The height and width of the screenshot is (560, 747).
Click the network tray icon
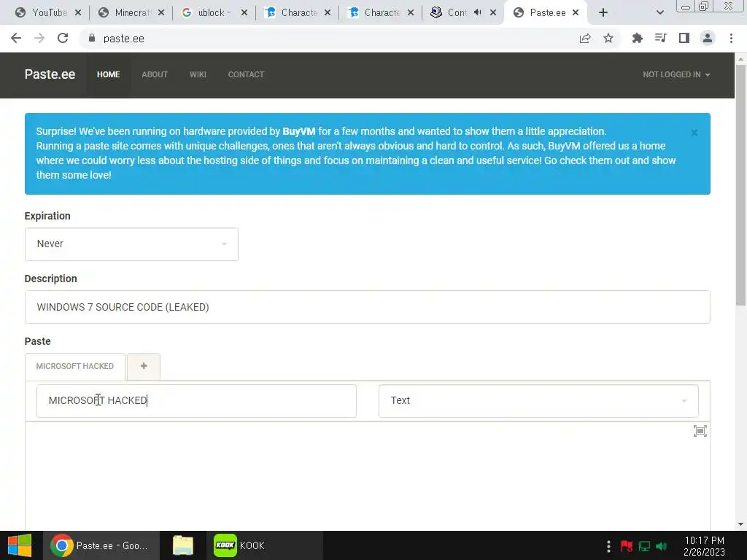pyautogui.click(x=644, y=545)
